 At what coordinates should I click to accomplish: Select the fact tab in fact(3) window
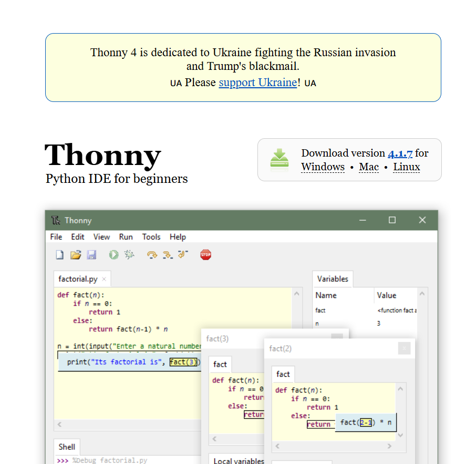pos(220,364)
